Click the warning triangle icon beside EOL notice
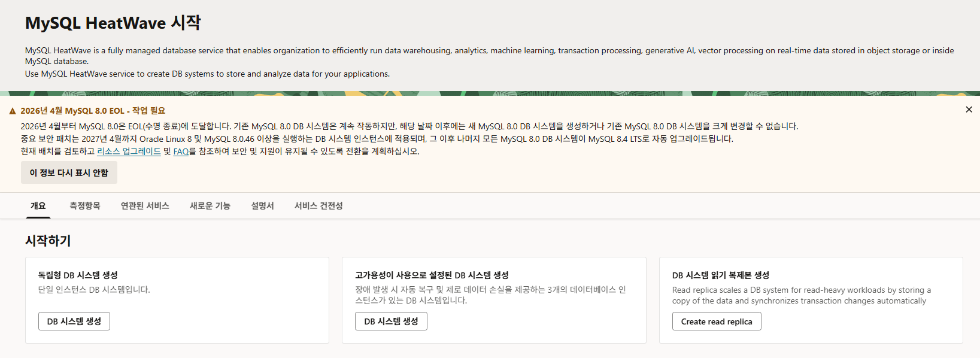This screenshot has height=358, width=980. 13,111
